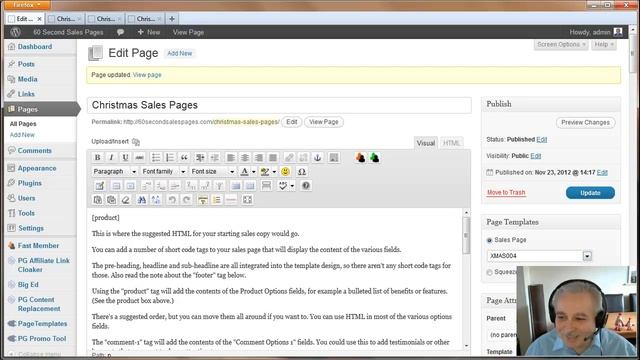The image size is (640, 360).
Task: Open the find tool (binoculars)
Action: pyautogui.click(x=142, y=200)
